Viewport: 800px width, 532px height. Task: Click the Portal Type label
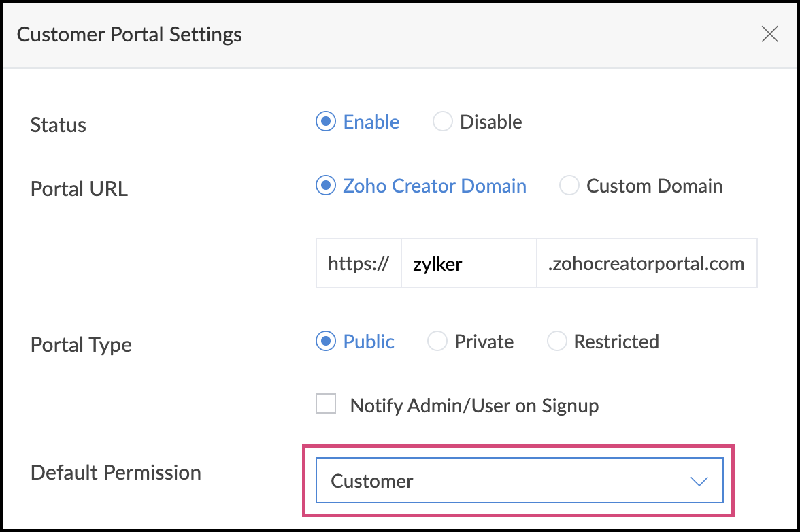81,344
